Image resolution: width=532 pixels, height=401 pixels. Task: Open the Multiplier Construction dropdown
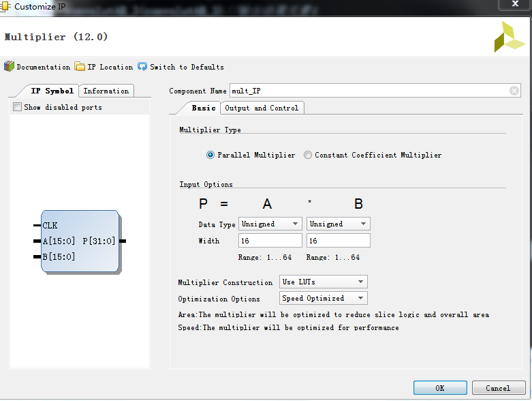[324, 282]
